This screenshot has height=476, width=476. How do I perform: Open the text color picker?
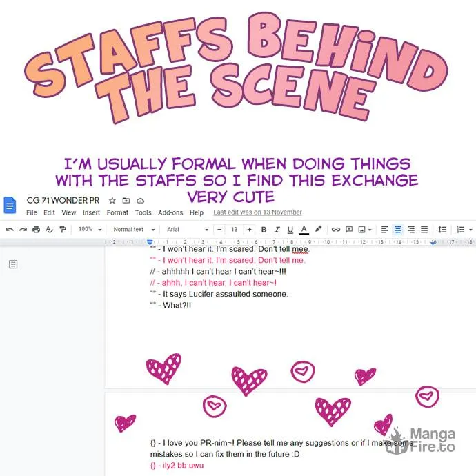point(304,230)
